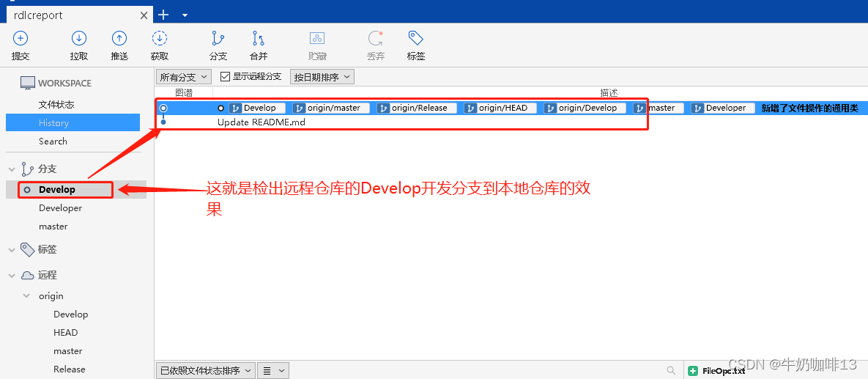Select the Developer branch label in commit row
The width and height of the screenshot is (868, 379).
(723, 108)
